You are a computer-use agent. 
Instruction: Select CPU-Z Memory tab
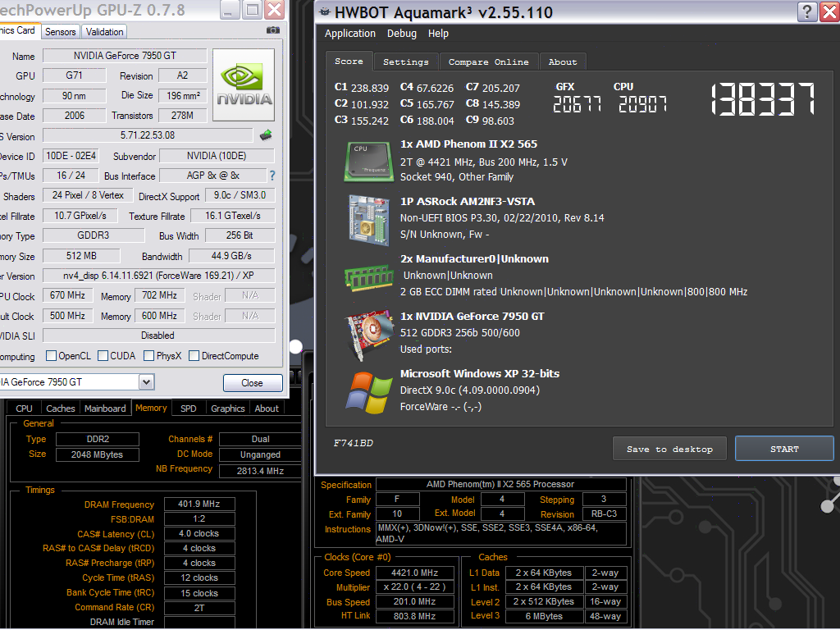click(151, 408)
